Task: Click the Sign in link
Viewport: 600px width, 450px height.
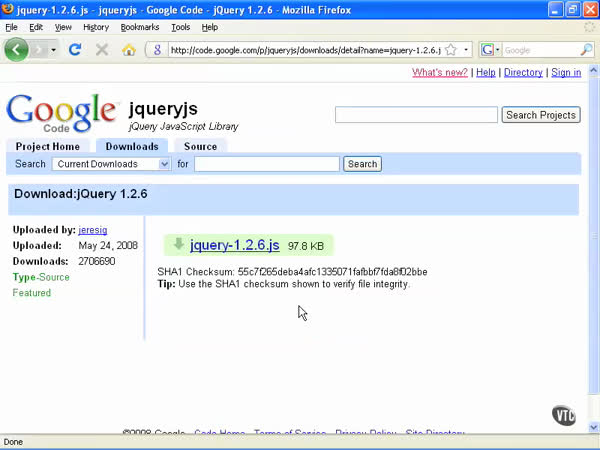Action: (x=565, y=73)
